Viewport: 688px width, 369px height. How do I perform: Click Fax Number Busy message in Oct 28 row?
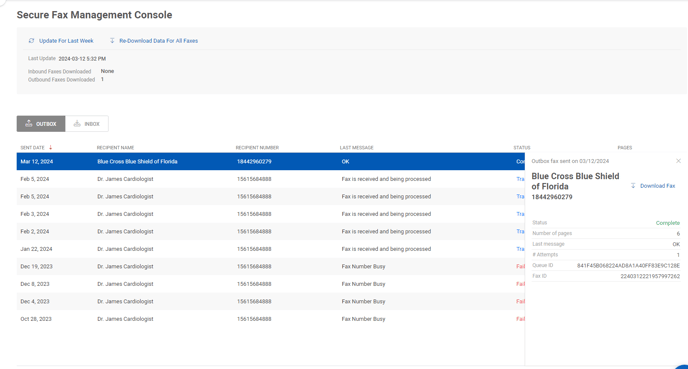(363, 319)
